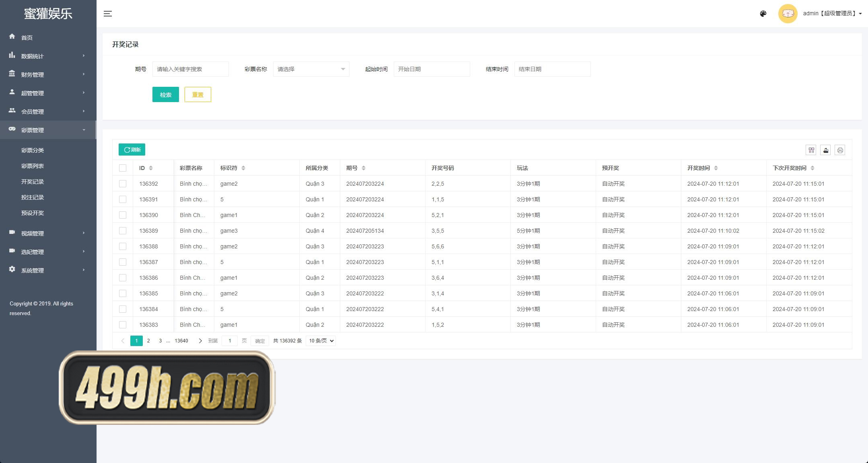Open the 彩票名称 select dropdown
Image resolution: width=868 pixels, height=463 pixels.
click(x=311, y=69)
